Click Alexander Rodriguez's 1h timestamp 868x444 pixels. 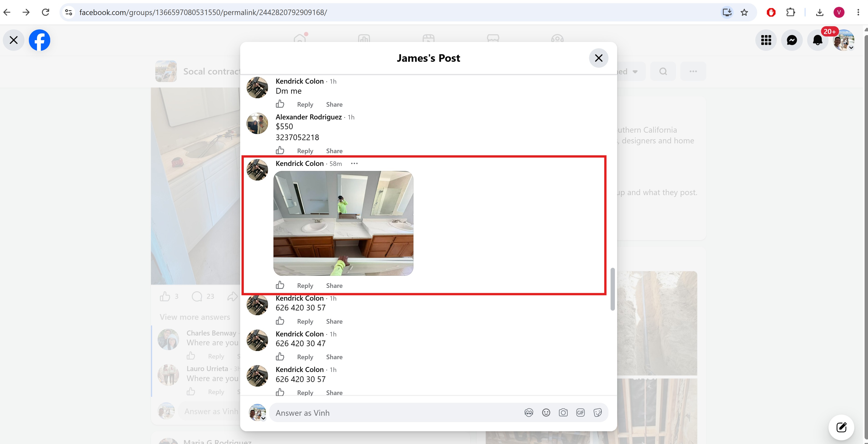(x=351, y=117)
